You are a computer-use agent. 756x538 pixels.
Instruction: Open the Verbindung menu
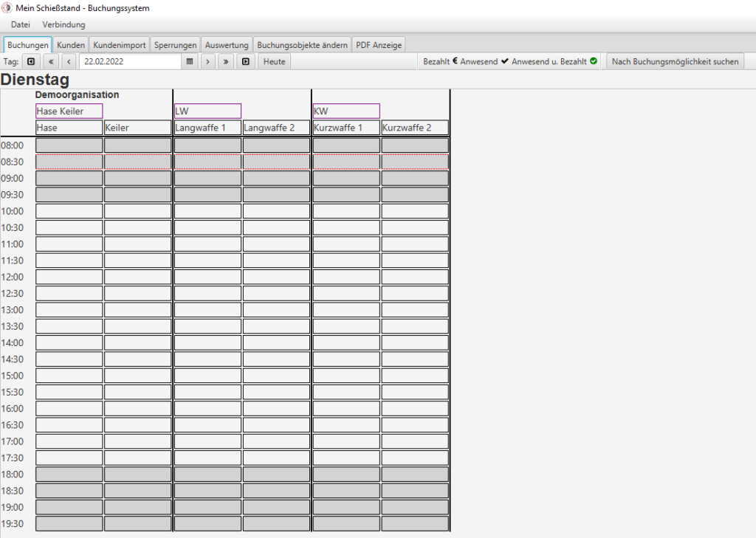coord(63,24)
